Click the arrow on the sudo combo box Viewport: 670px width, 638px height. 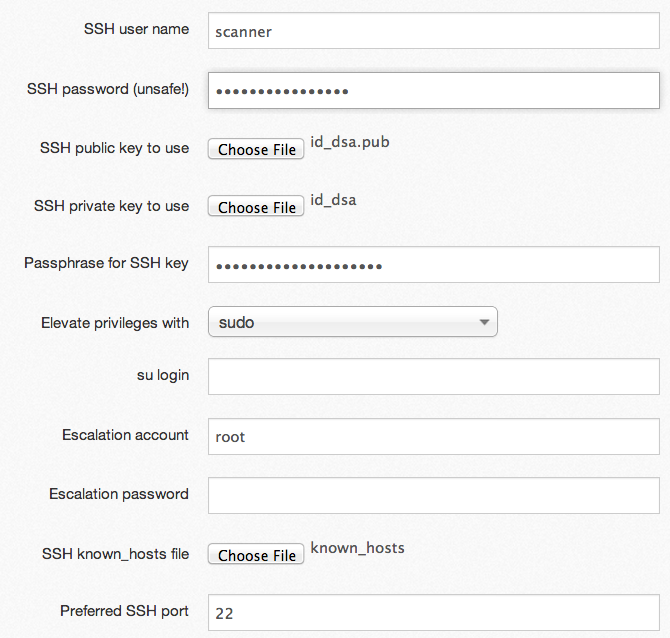[484, 322]
